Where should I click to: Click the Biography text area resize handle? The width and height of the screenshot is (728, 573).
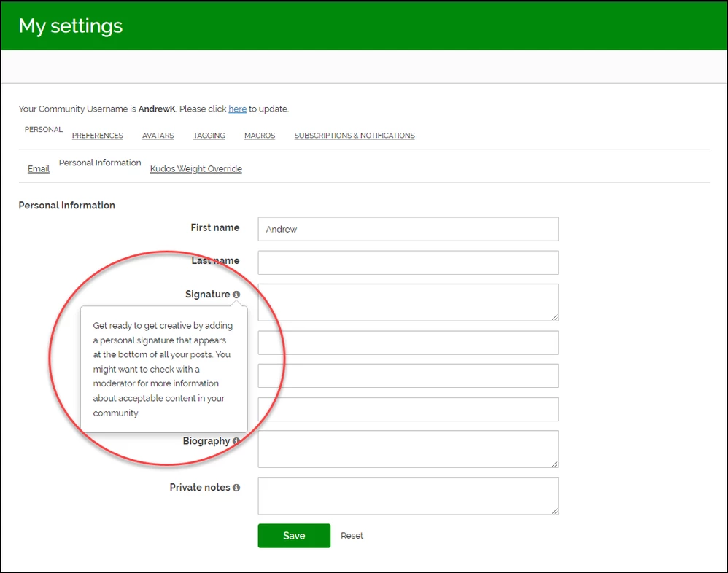point(555,464)
